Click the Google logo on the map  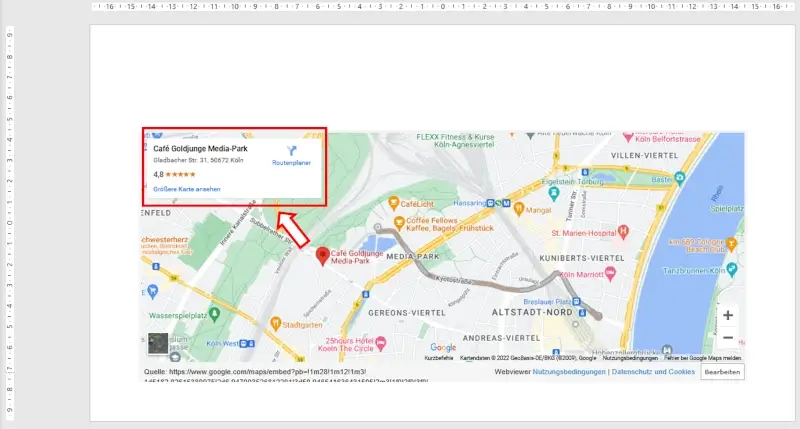(x=443, y=346)
